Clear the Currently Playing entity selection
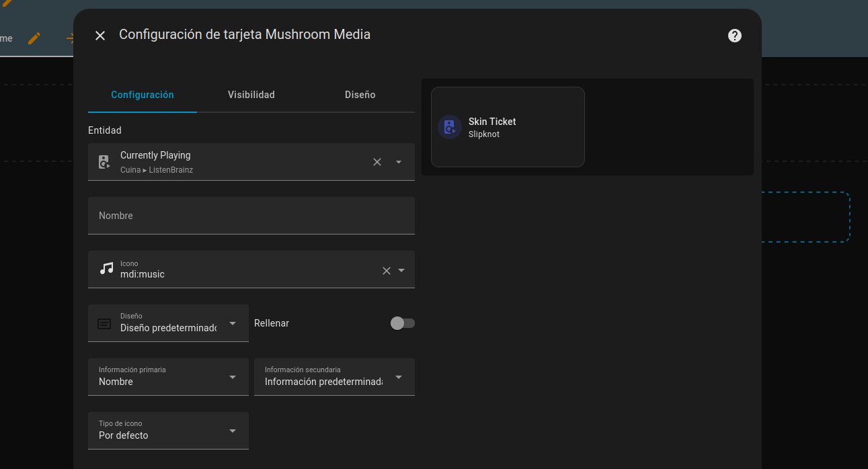 pyautogui.click(x=377, y=162)
